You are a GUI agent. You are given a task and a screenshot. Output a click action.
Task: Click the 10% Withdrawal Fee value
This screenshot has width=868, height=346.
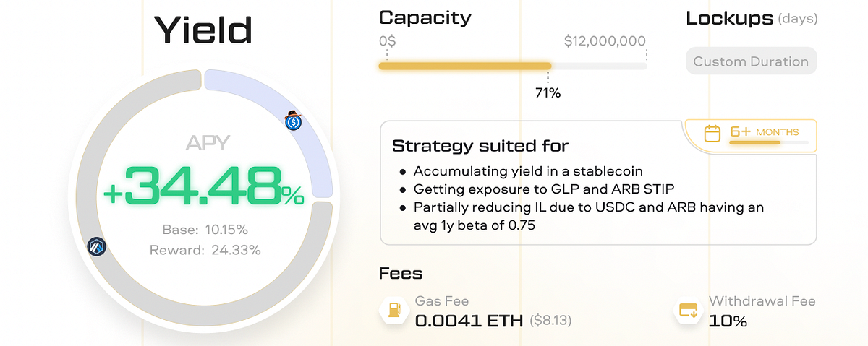point(728,321)
